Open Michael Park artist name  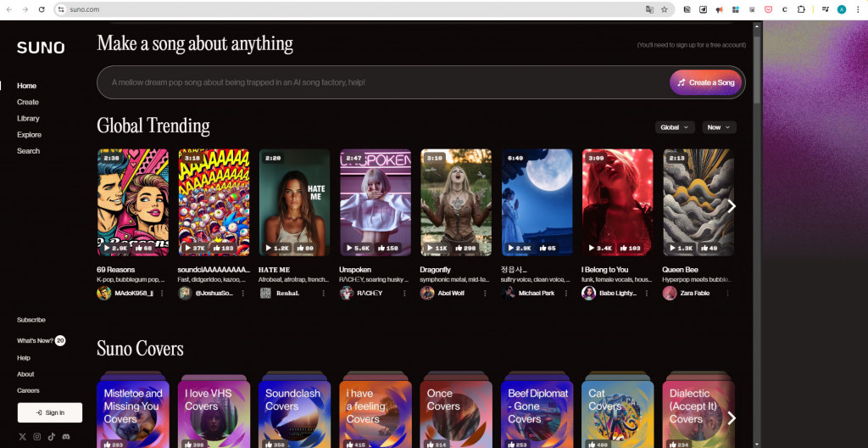click(537, 294)
